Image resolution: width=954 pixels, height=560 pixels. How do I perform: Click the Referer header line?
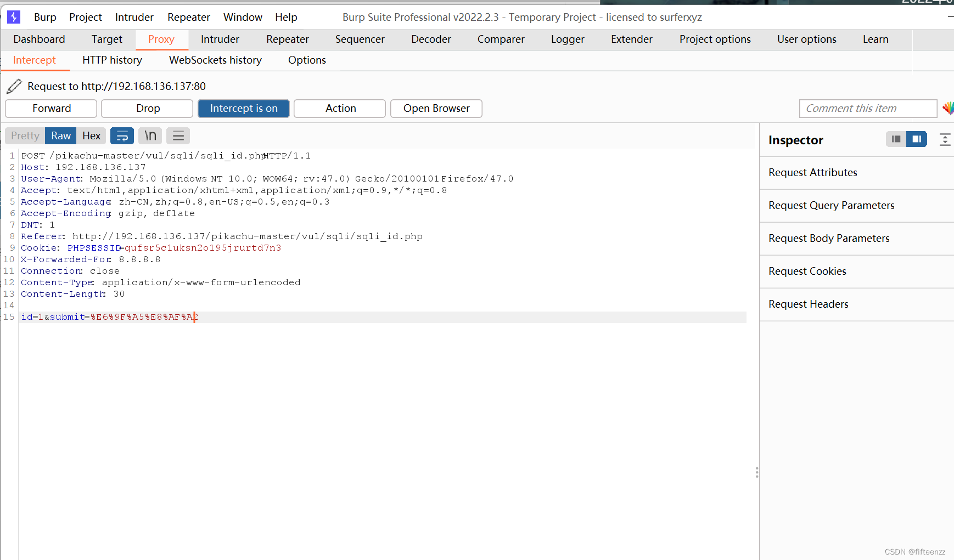pyautogui.click(x=222, y=236)
